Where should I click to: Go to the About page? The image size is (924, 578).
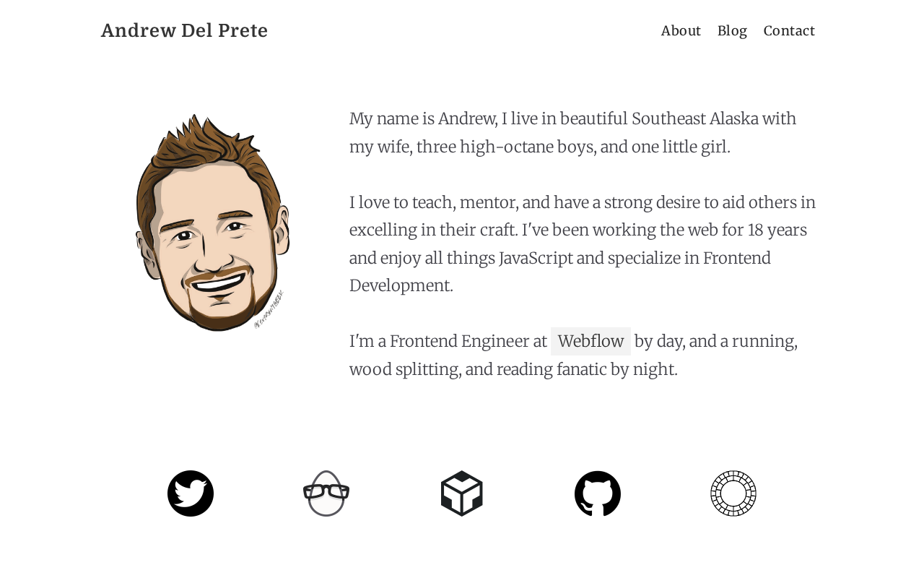[681, 31]
